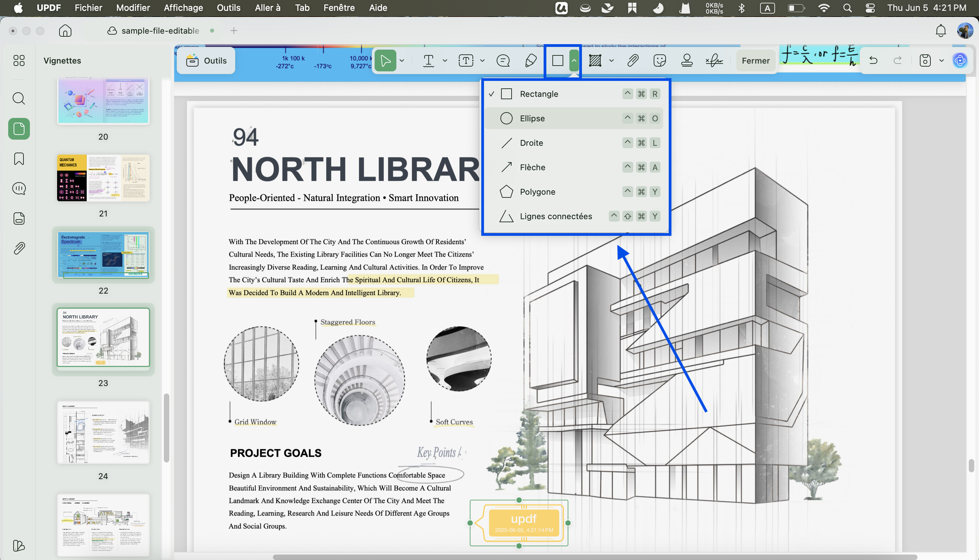
Task: Select the attachment paperclip in toolbar
Action: point(633,60)
